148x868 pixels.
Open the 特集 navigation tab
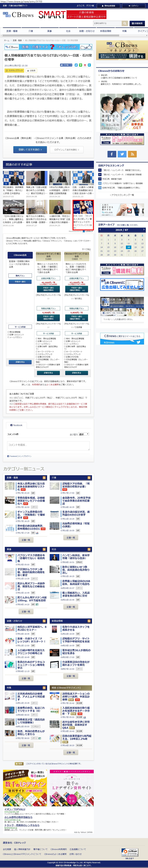[x=124, y=31]
